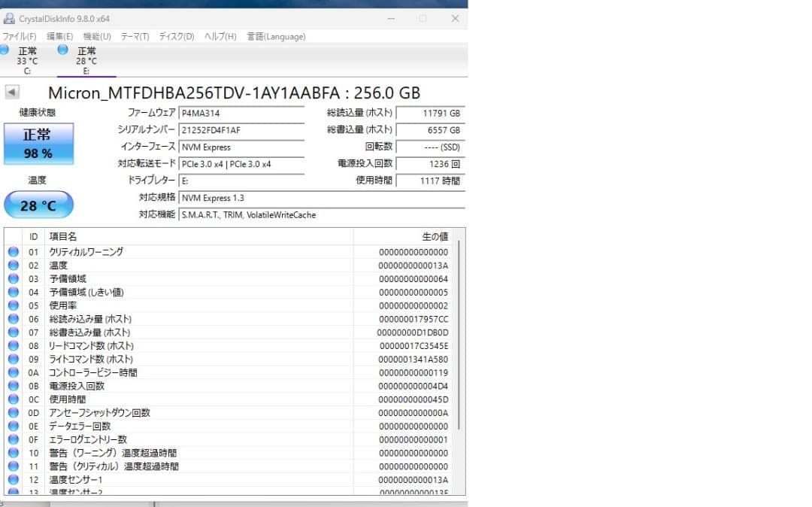This screenshot has width=812, height=507.
Task: Select the 温度センサー1 attribute name
Action: [x=76, y=480]
